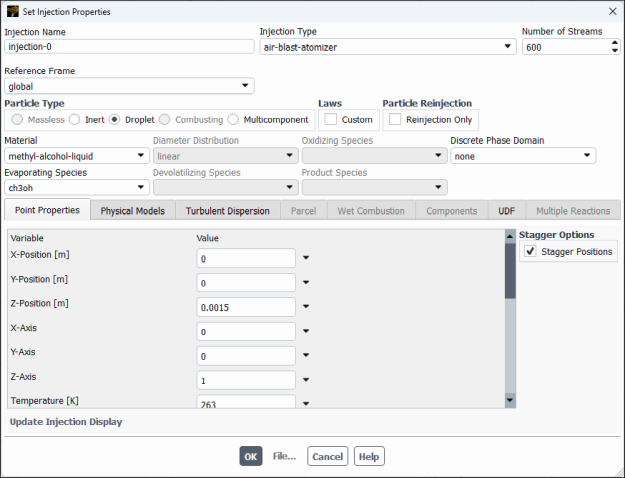Disable the Stagger Positions checkbox
This screenshot has height=478, width=625.
point(530,252)
